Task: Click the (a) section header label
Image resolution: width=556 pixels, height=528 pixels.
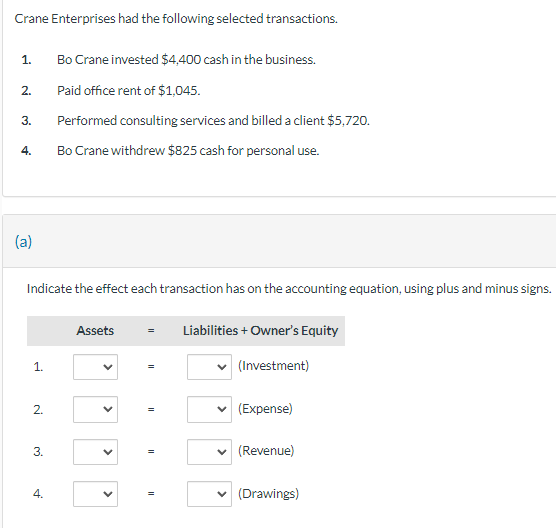Action: pyautogui.click(x=23, y=241)
